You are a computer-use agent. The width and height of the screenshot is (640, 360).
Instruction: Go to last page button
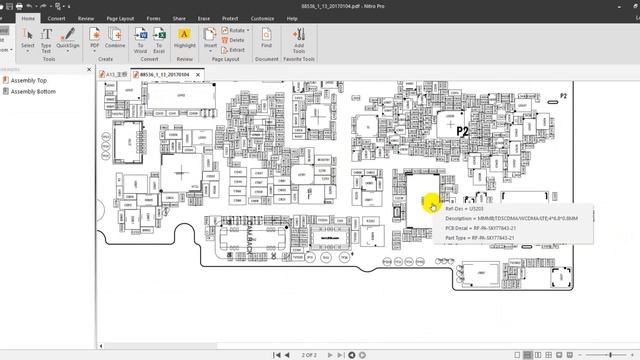pyautogui.click(x=340, y=355)
